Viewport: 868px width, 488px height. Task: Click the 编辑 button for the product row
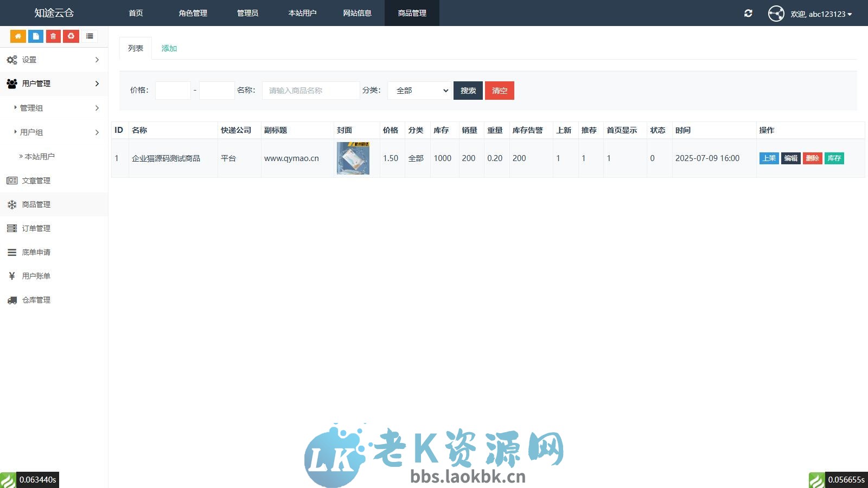pyautogui.click(x=790, y=158)
